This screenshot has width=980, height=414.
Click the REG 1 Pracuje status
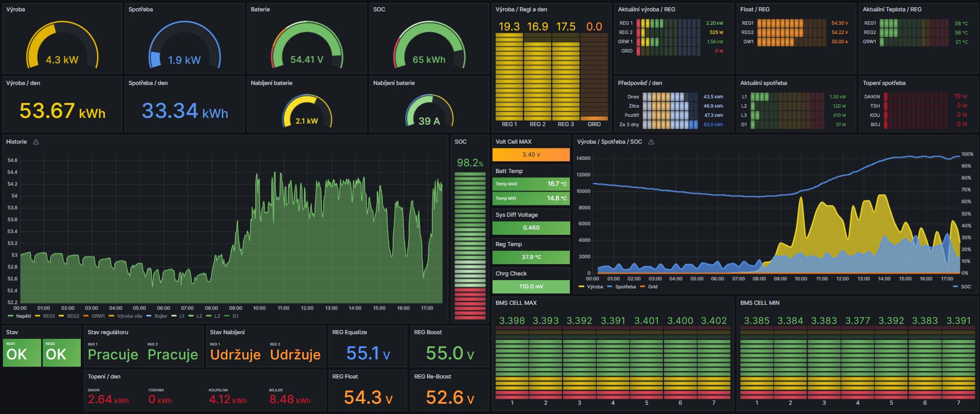click(x=113, y=354)
